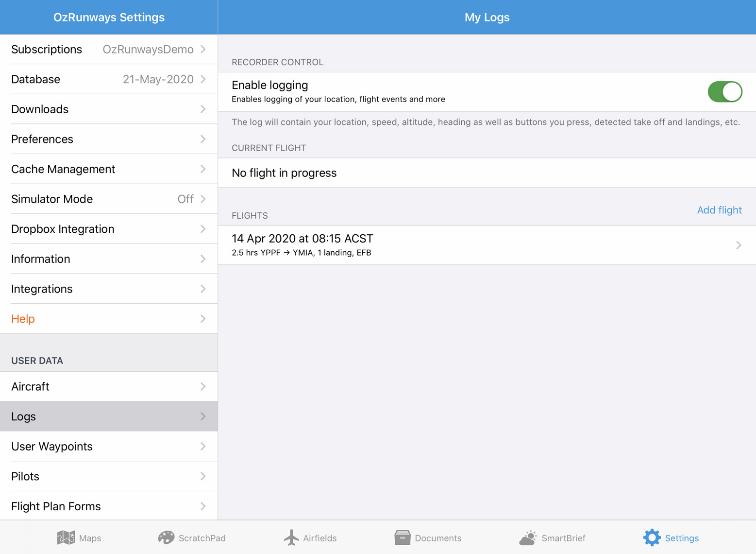Open the Cache Management row label
This screenshot has width=756, height=554.
click(x=63, y=169)
